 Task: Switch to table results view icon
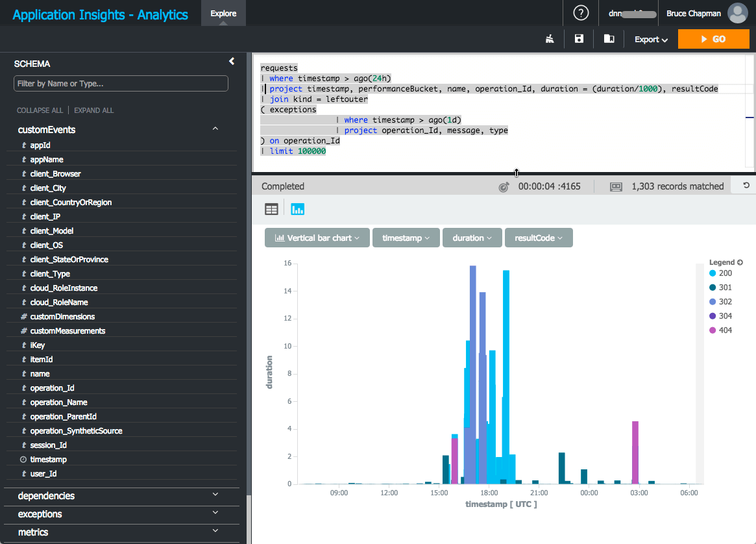click(271, 209)
